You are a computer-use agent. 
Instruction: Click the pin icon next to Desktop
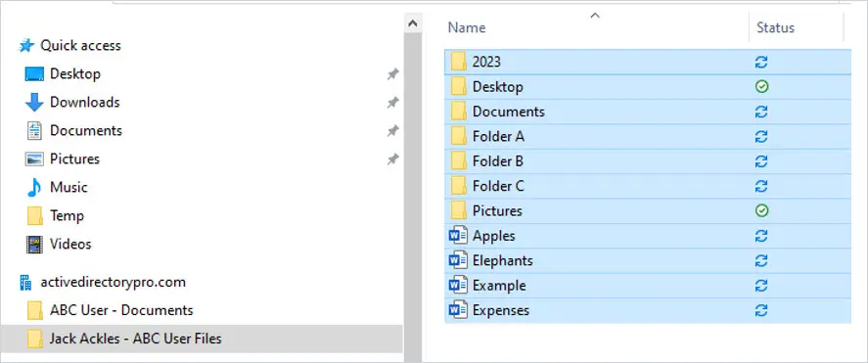[x=392, y=74]
